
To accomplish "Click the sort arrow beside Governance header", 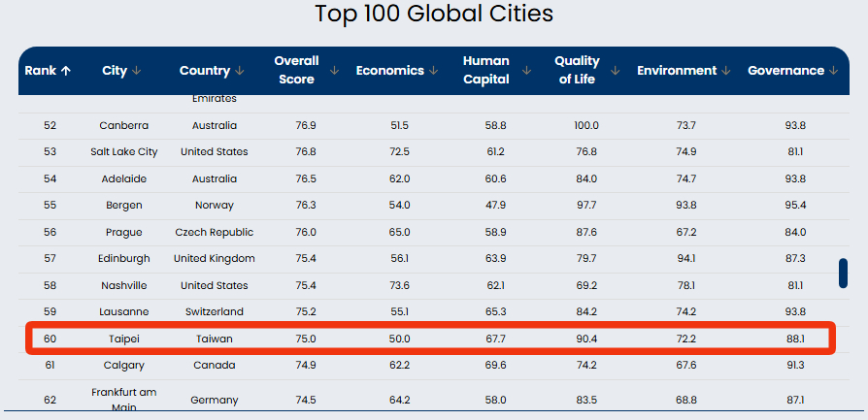I will (834, 71).
